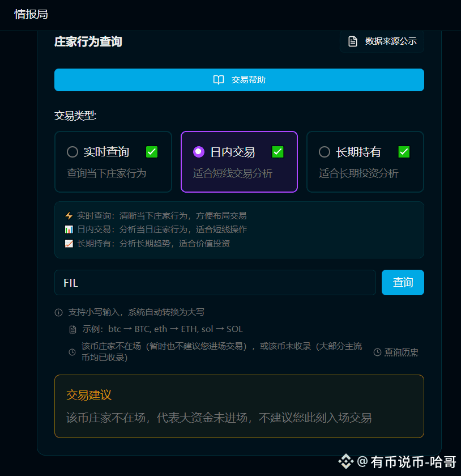Viewport: 461px width, 476px height.
Task: Open the 数据来源公示 button
Action: pyautogui.click(x=382, y=41)
